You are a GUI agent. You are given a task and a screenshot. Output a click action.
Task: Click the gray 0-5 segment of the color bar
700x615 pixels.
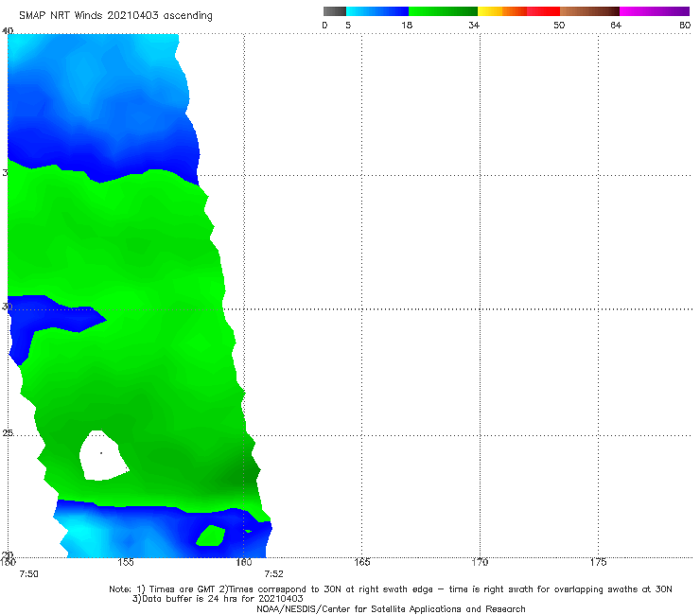tap(334, 11)
